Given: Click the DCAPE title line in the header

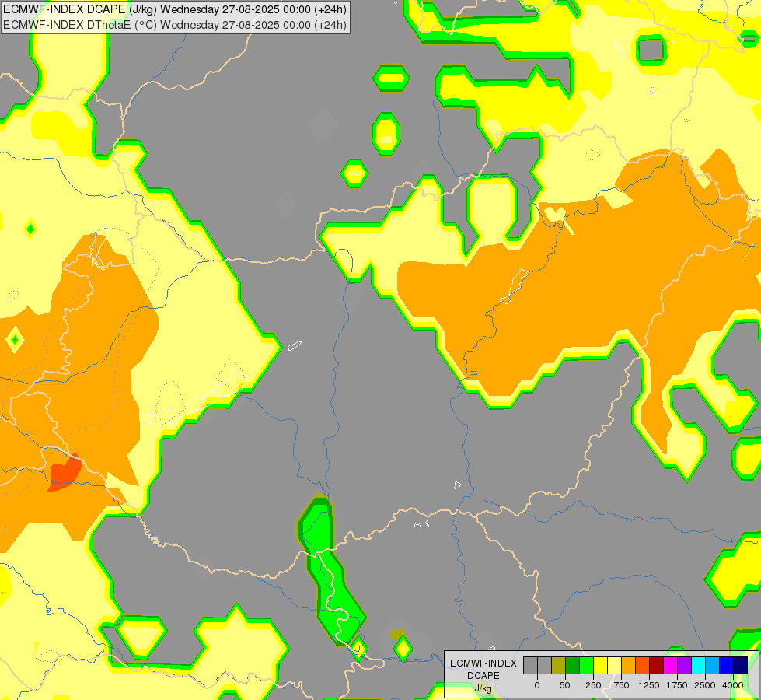Looking at the screenshot, I should tap(175, 9).
